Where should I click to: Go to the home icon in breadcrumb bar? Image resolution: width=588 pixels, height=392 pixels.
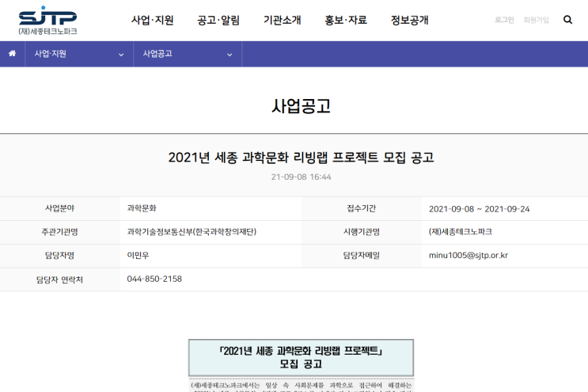(13, 54)
